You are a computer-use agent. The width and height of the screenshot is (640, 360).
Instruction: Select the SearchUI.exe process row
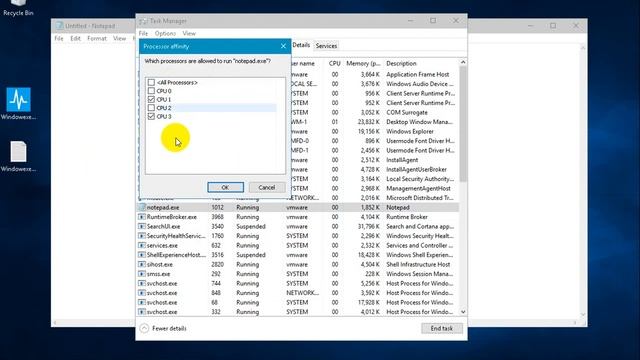(298, 226)
